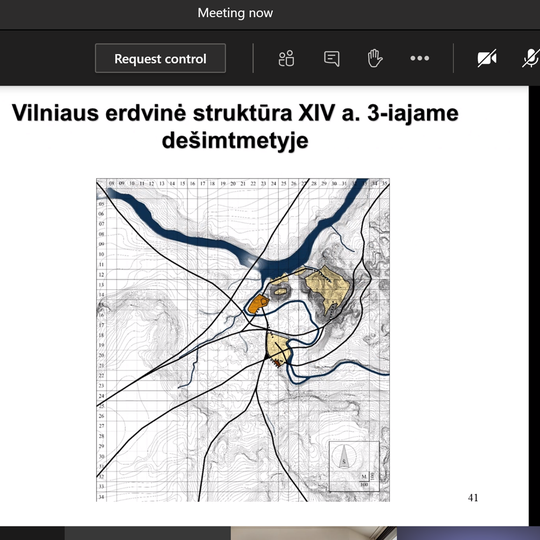Open More actions ellipsis menu

(x=419, y=58)
